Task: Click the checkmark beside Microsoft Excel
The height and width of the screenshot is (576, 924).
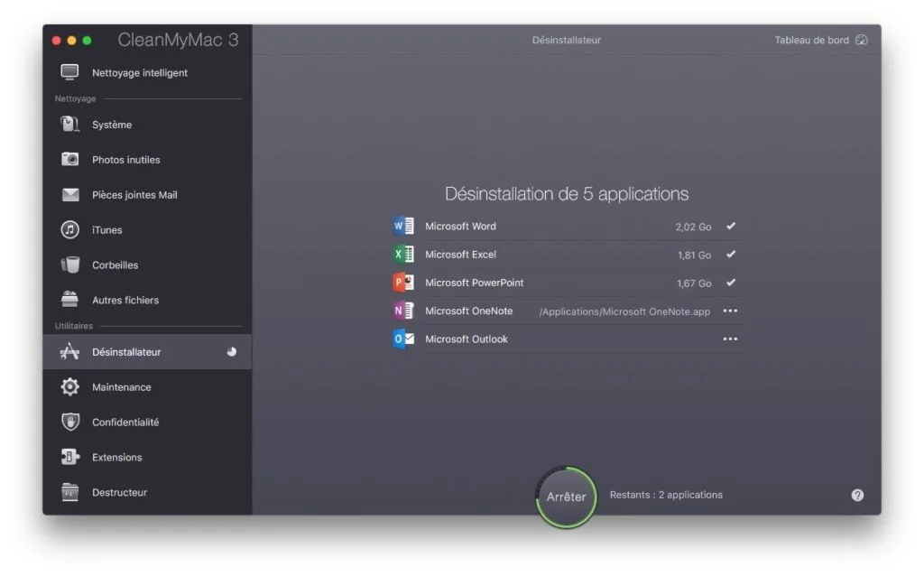Action: point(731,254)
